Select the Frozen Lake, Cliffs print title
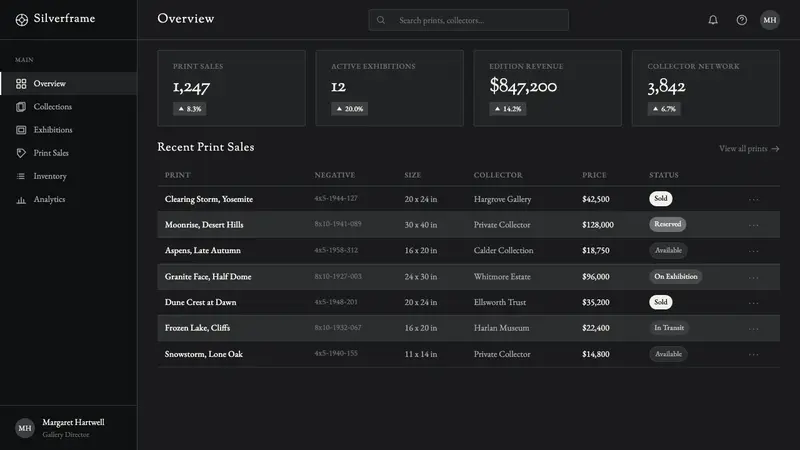 click(197, 328)
